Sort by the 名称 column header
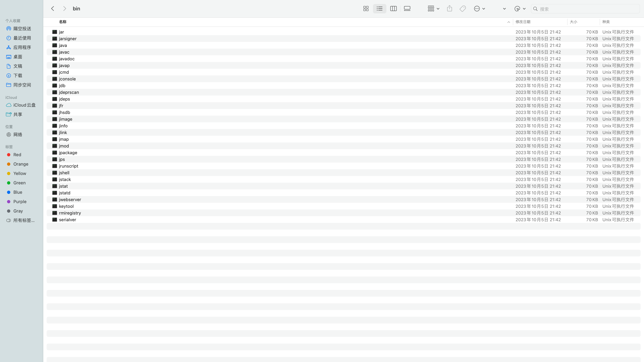 pos(63,22)
